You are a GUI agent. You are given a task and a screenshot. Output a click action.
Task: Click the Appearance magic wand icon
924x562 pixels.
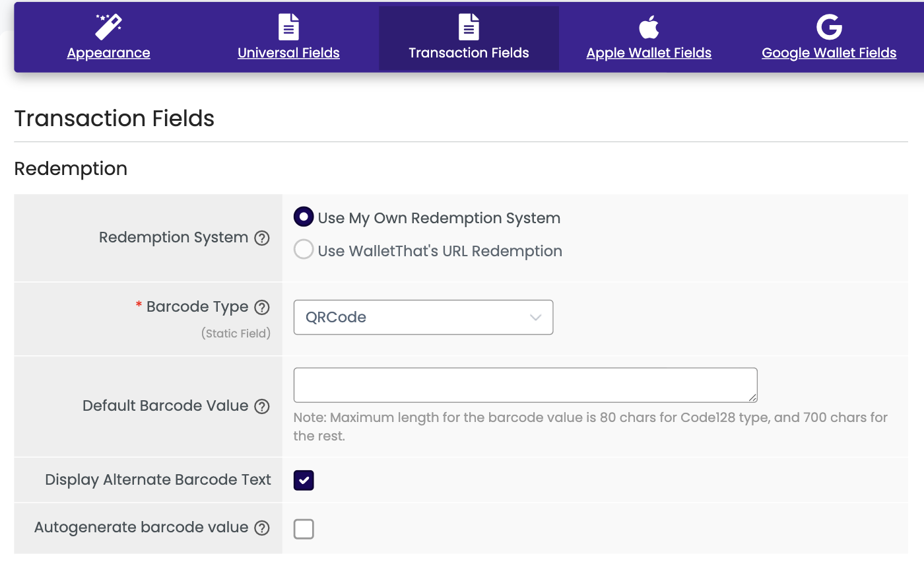point(109,27)
